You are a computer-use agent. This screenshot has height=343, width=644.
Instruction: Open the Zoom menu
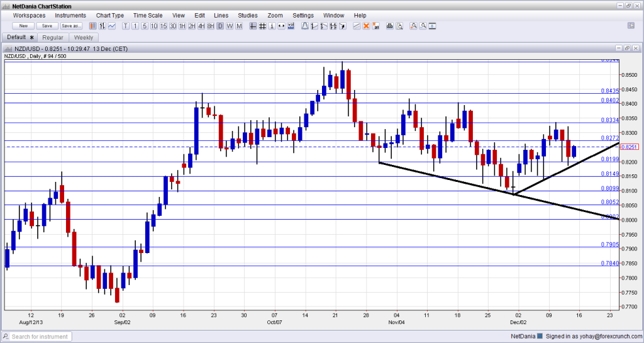click(x=275, y=15)
